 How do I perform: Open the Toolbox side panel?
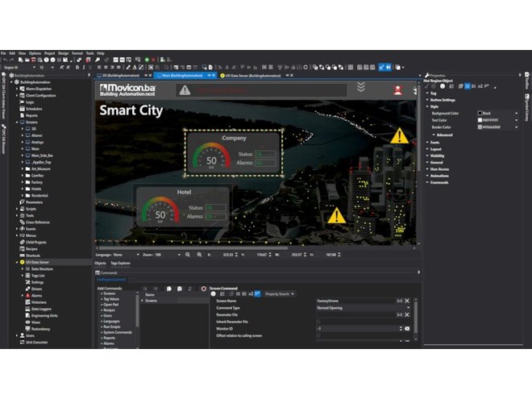click(x=526, y=85)
